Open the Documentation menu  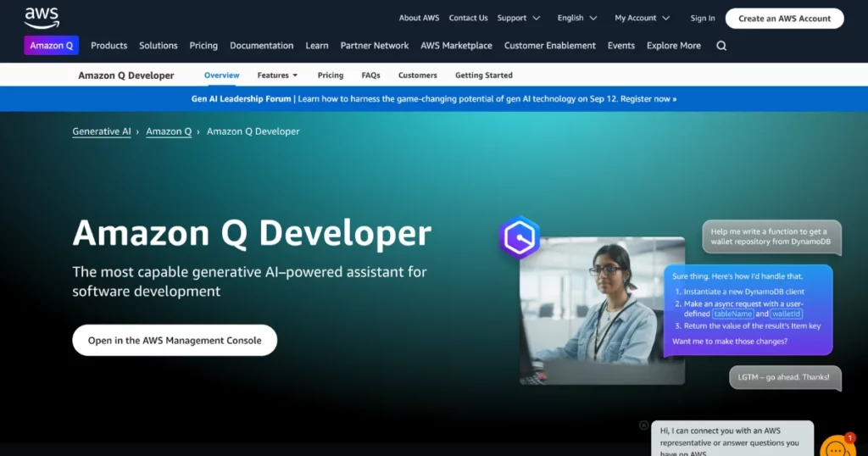pyautogui.click(x=261, y=46)
